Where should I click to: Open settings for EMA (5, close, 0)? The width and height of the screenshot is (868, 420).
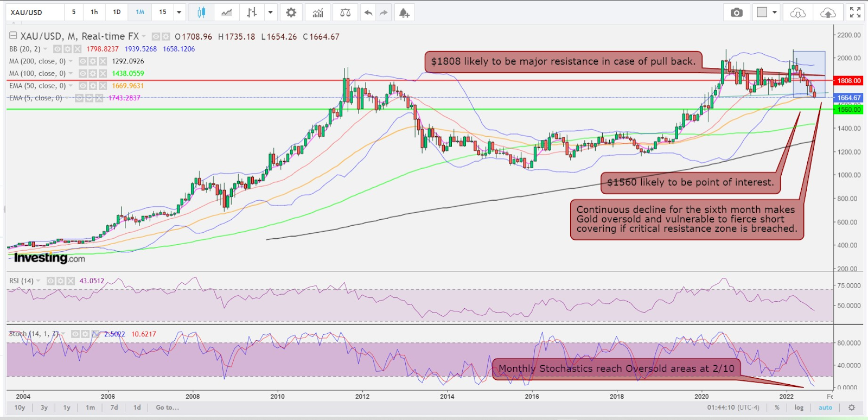coord(89,98)
